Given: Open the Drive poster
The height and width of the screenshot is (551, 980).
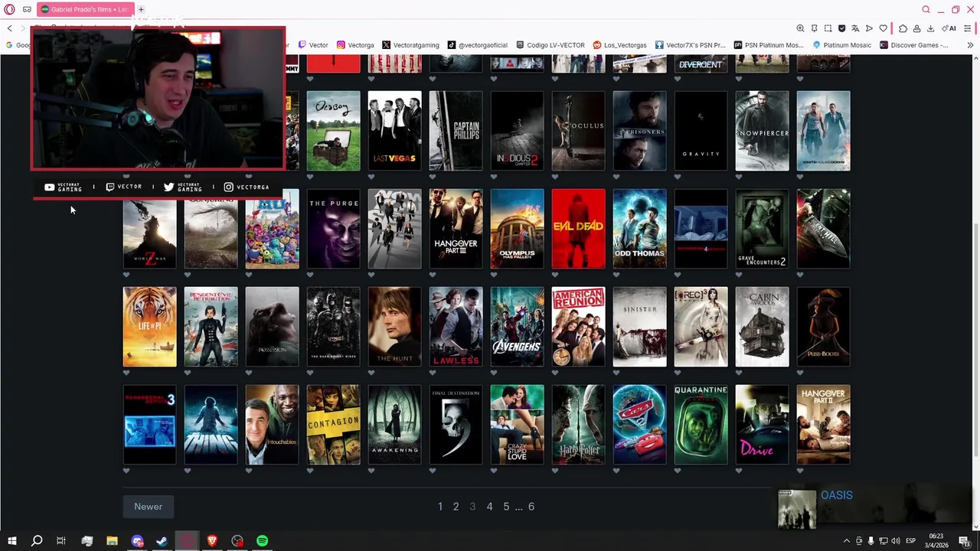Looking at the screenshot, I should click(763, 425).
